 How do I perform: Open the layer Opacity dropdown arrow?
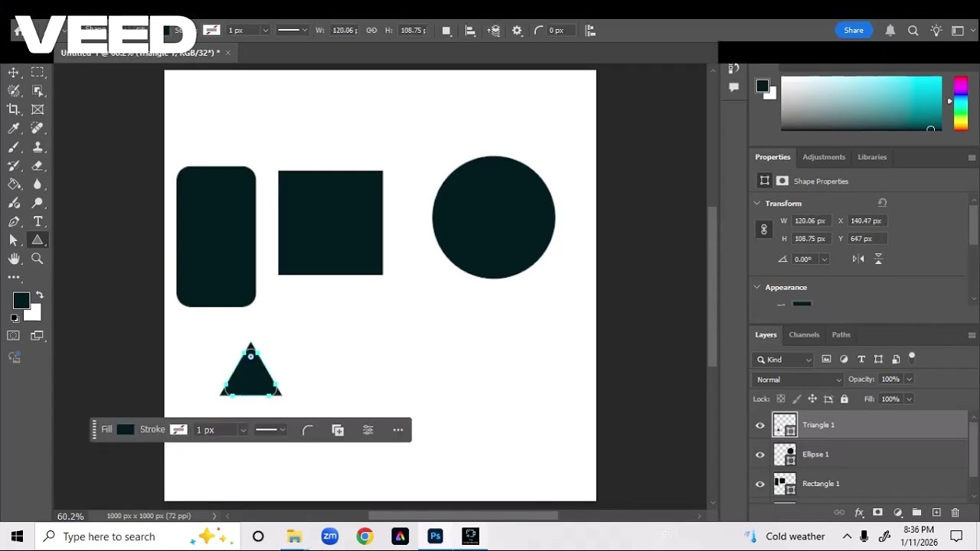(909, 380)
